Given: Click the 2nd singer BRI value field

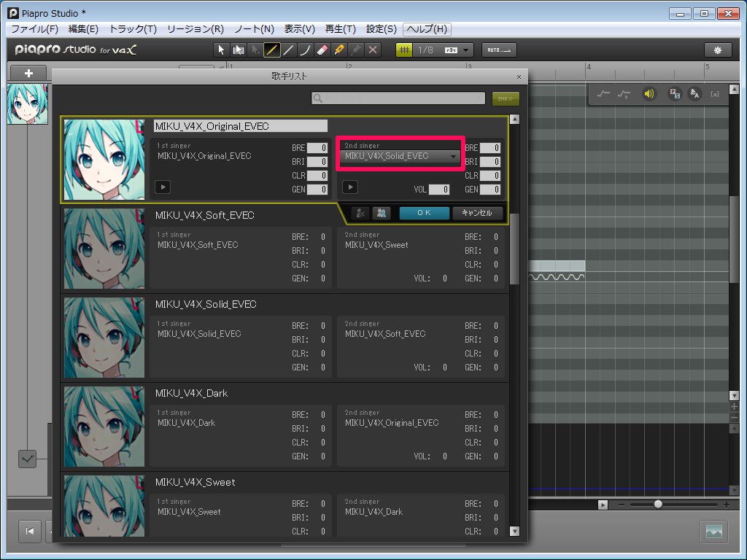Looking at the screenshot, I should coord(489,162).
